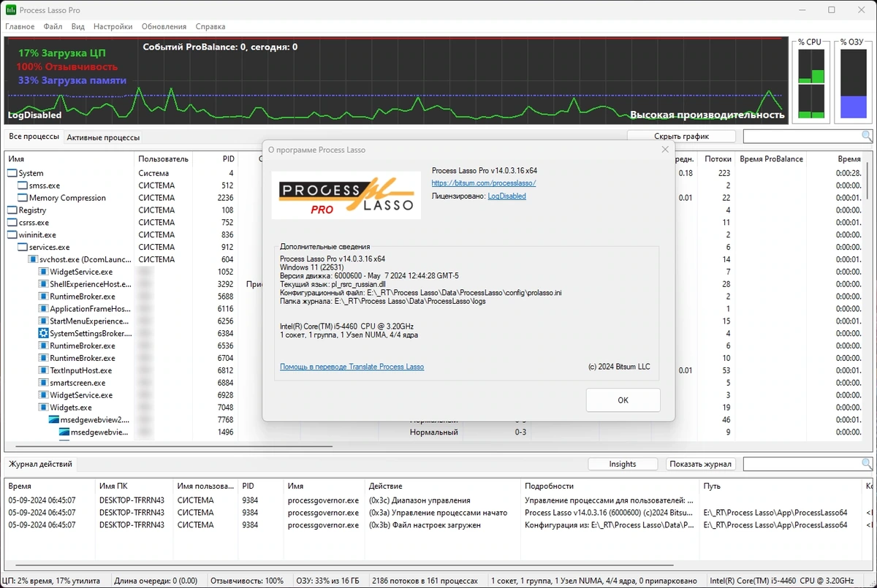
Task: Open the Файл menu
Action: pyautogui.click(x=53, y=26)
